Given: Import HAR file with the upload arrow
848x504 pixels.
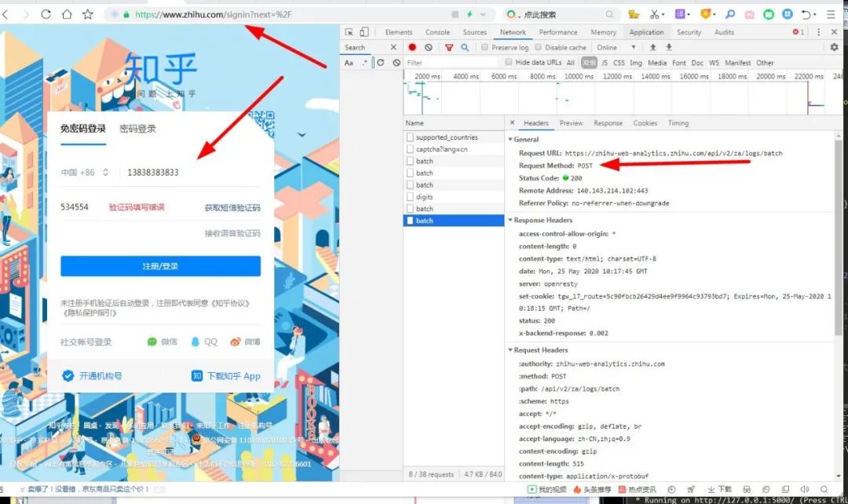Looking at the screenshot, I should 652,47.
